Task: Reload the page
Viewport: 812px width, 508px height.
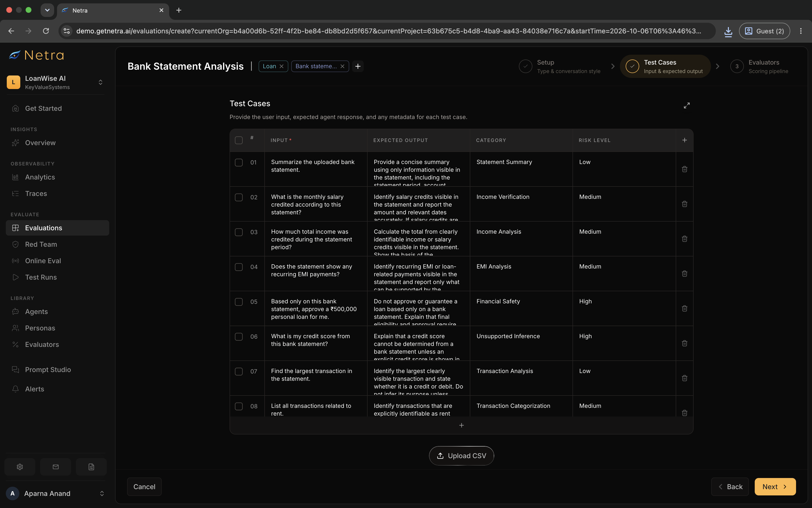Action: (x=46, y=31)
